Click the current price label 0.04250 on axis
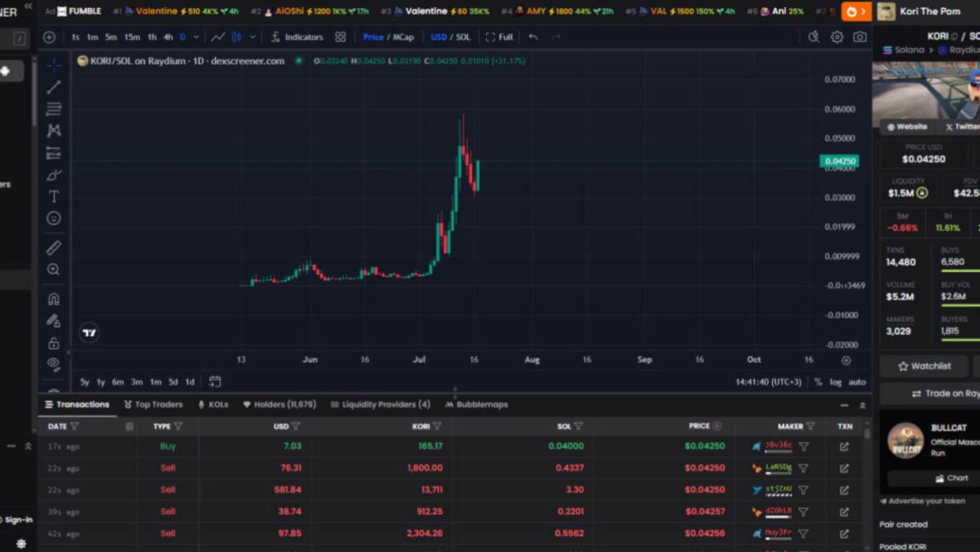 [x=839, y=161]
